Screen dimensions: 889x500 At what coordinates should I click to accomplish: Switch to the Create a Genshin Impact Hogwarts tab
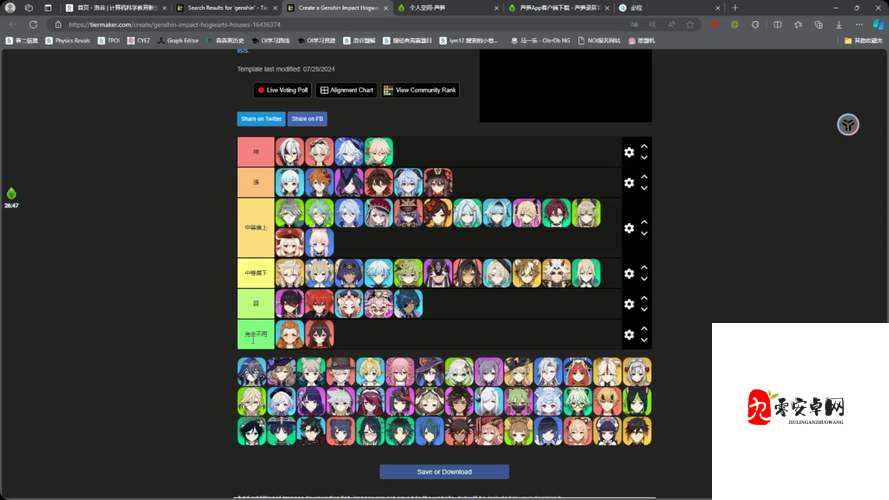pos(338,8)
